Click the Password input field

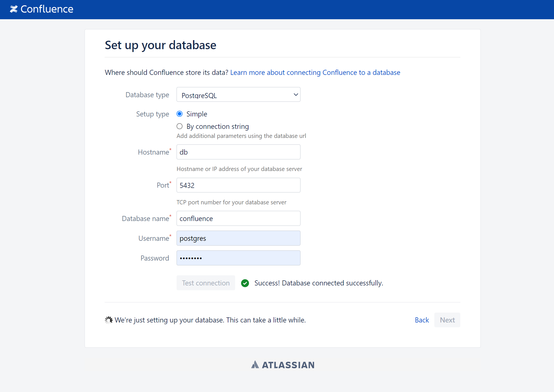(238, 258)
